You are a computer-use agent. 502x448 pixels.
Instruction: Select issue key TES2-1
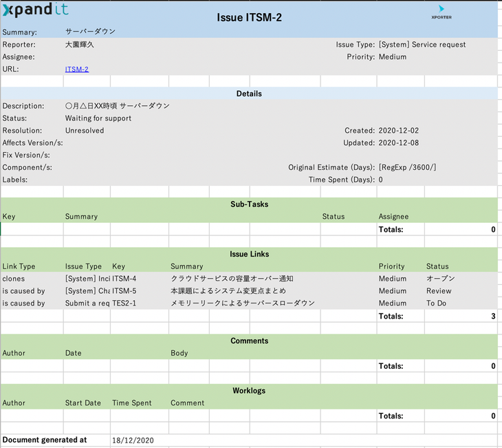point(124,303)
